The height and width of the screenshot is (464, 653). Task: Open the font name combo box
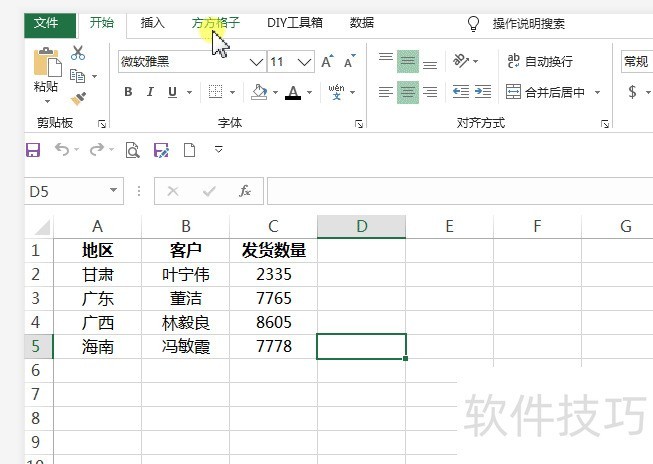tap(192, 62)
